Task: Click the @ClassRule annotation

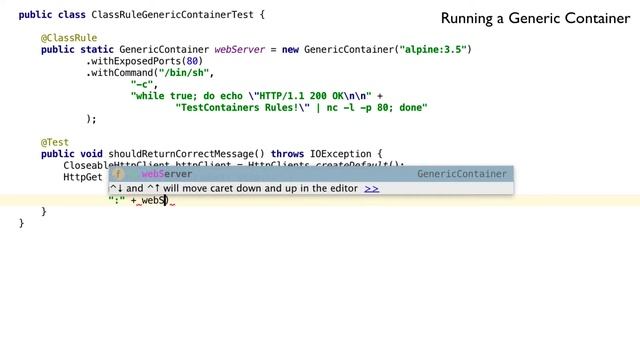Action: (x=69, y=38)
